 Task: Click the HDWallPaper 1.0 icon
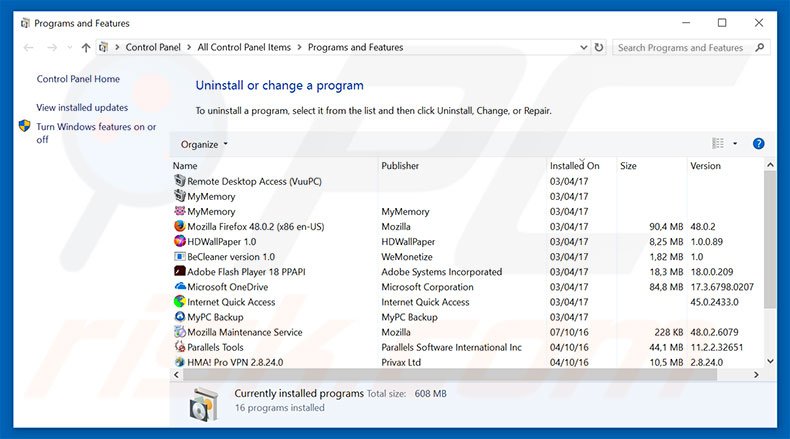[x=180, y=241]
